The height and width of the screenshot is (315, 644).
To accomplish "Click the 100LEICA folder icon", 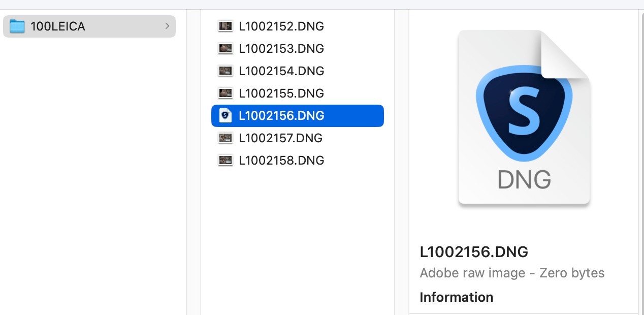I will 17,26.
